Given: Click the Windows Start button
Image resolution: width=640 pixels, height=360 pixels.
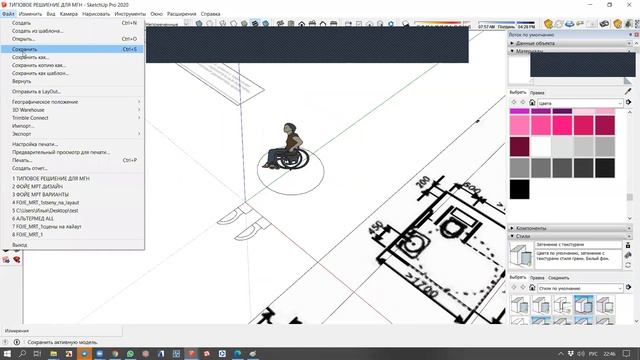Looking at the screenshot, I should pyautogui.click(x=7, y=353).
